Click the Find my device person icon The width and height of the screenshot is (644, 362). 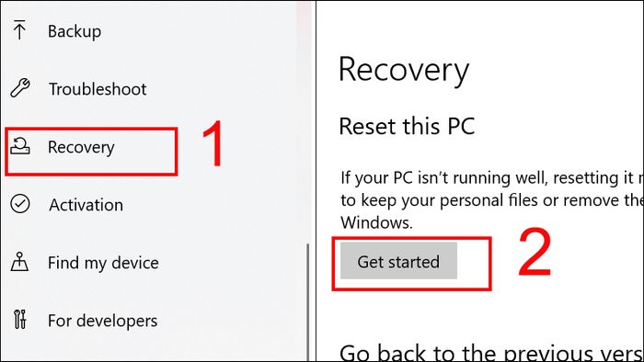click(19, 262)
